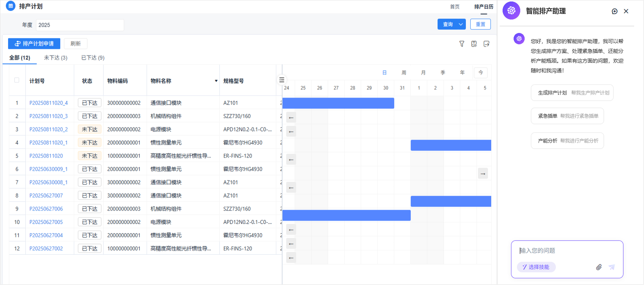
Task: Open the 物料名称 column filter dropdown
Action: 216,81
